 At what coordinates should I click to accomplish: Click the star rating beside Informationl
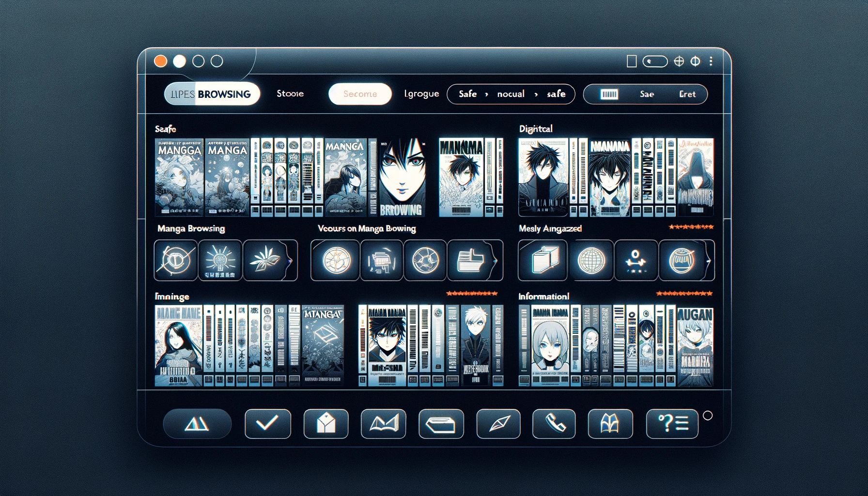(684, 294)
